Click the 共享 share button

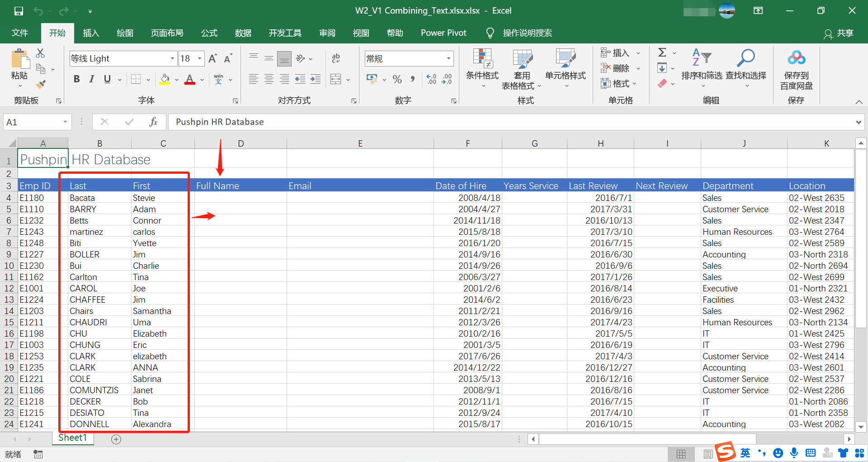[844, 33]
